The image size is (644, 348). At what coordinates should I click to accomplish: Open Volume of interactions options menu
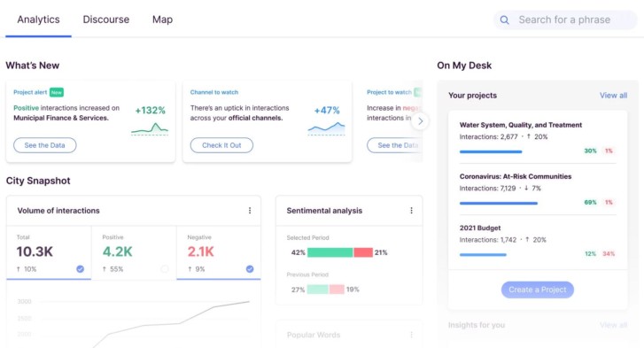pyautogui.click(x=250, y=211)
